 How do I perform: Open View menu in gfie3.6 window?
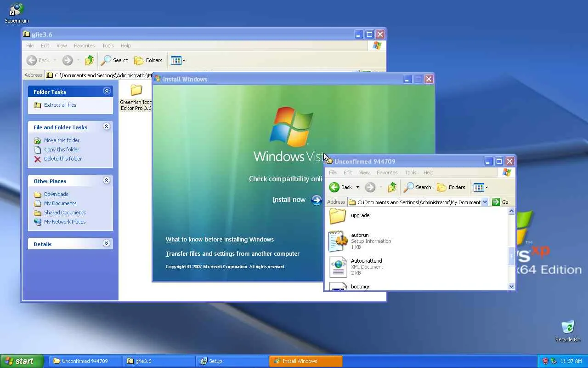pyautogui.click(x=62, y=46)
